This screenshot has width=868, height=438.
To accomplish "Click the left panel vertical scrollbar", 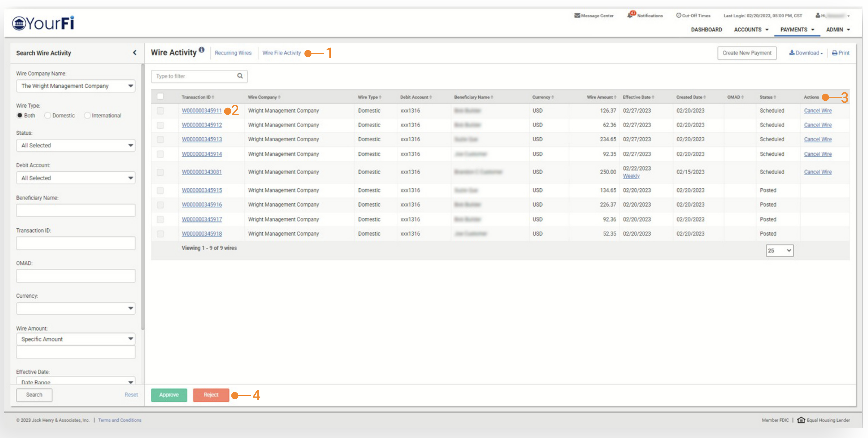I will (143, 196).
